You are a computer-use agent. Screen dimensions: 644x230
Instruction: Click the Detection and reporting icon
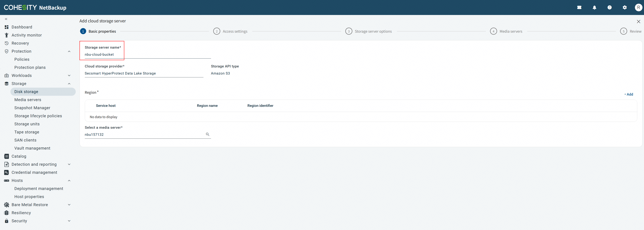[x=7, y=164]
